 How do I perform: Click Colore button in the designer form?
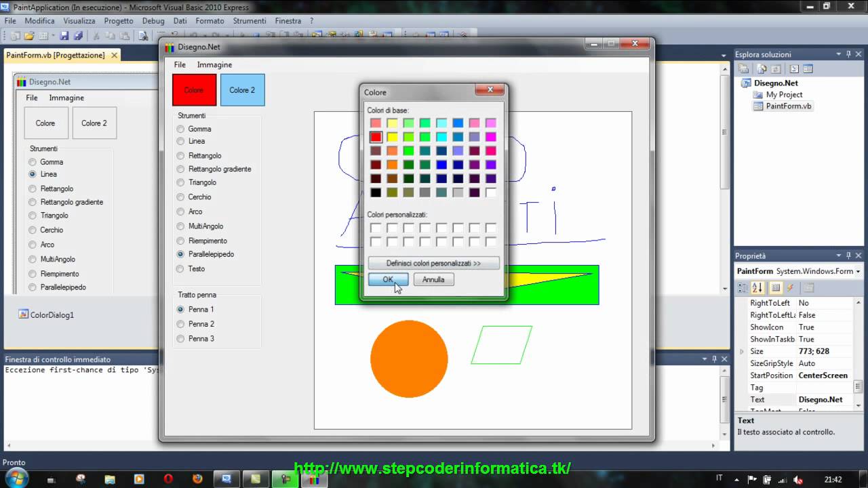pyautogui.click(x=45, y=123)
